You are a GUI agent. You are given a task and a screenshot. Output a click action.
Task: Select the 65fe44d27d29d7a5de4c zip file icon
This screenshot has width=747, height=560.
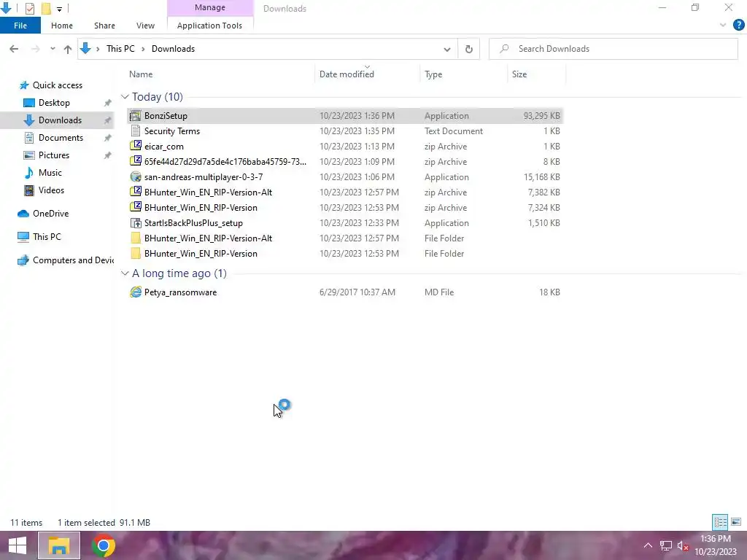[136, 161]
